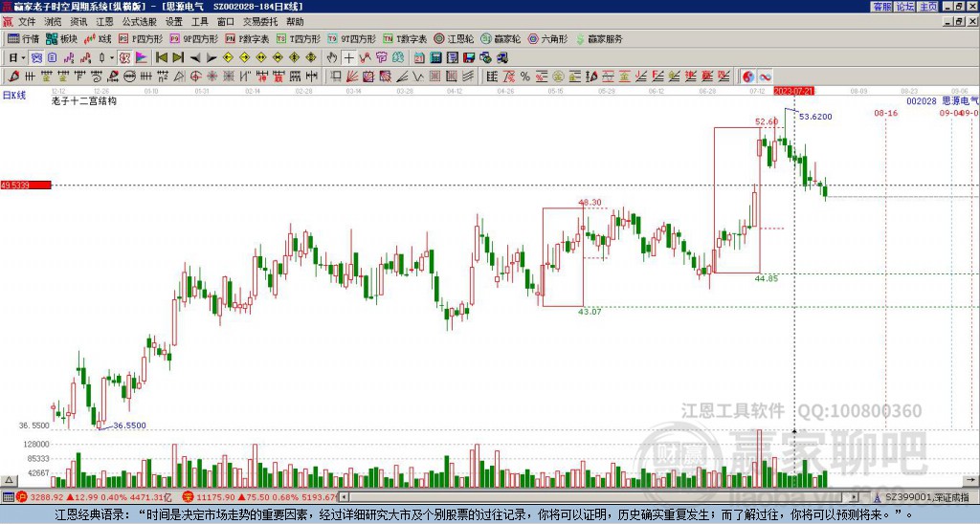Click the right-arrow button at volume pane edge
The image size is (980, 524).
click(x=971, y=480)
